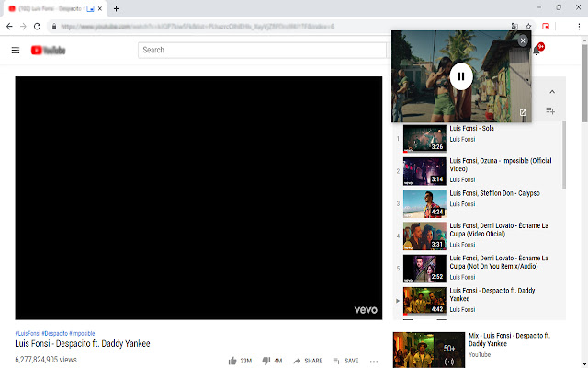
Task: Pause the picture-in-picture video
Action: pyautogui.click(x=461, y=76)
